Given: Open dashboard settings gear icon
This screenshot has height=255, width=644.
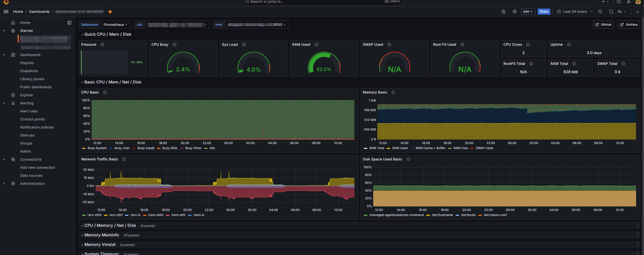Looking at the screenshot, I should coord(515,12).
